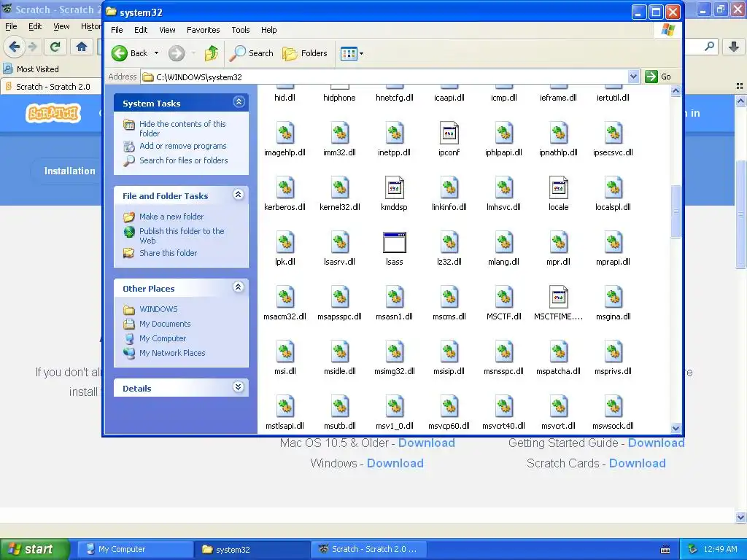Select the msgina.dll file icon
This screenshot has width=747, height=560.
coord(613,297)
